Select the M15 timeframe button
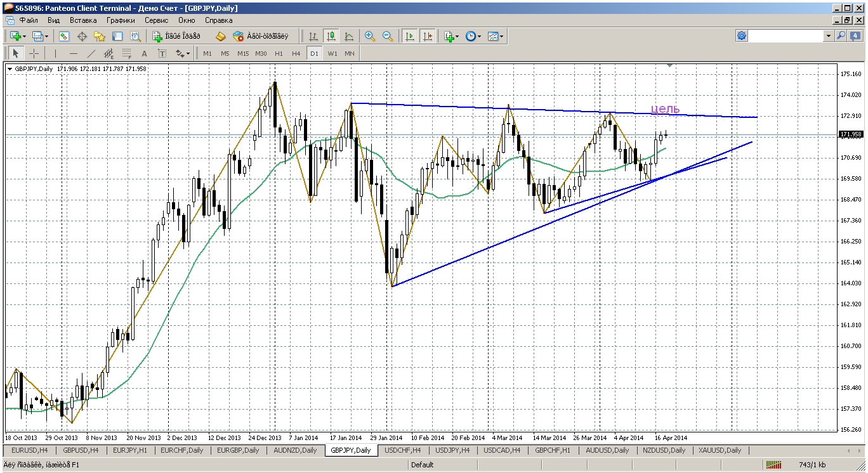This screenshot has width=868, height=473. [x=243, y=53]
